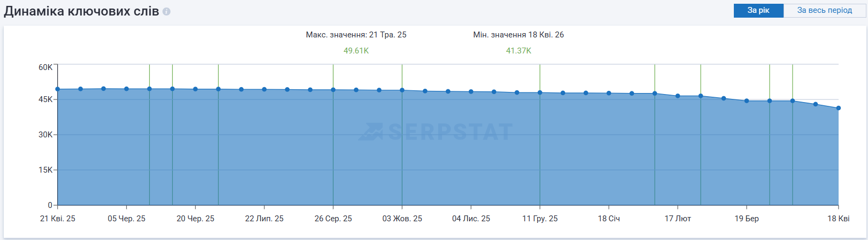Click the last data point at 18 Кві

pos(839,108)
